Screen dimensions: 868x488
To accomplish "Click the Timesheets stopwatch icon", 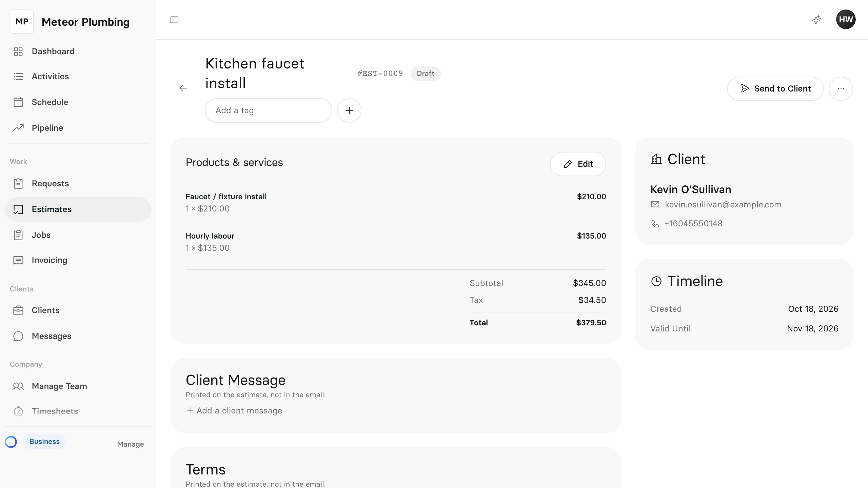I will (x=18, y=411).
